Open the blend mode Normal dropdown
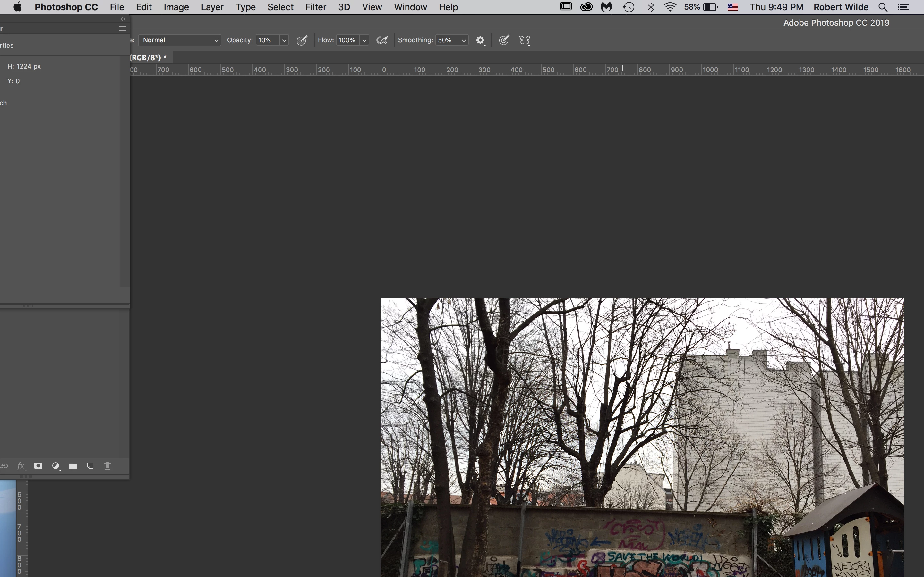The width and height of the screenshot is (924, 577). point(179,40)
